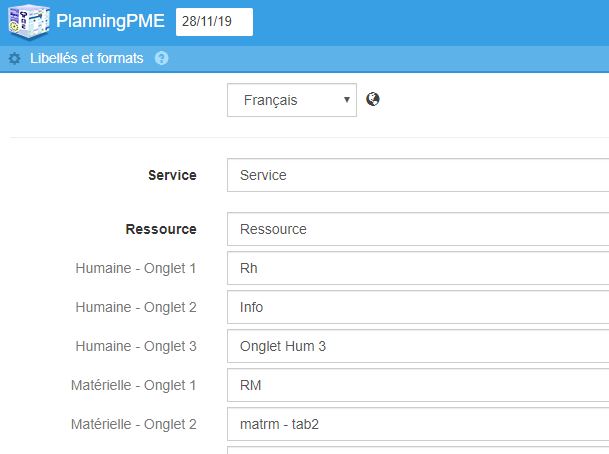Viewport: 609px width, 454px height.
Task: Click the 28/11/19 date field
Action: point(214,22)
